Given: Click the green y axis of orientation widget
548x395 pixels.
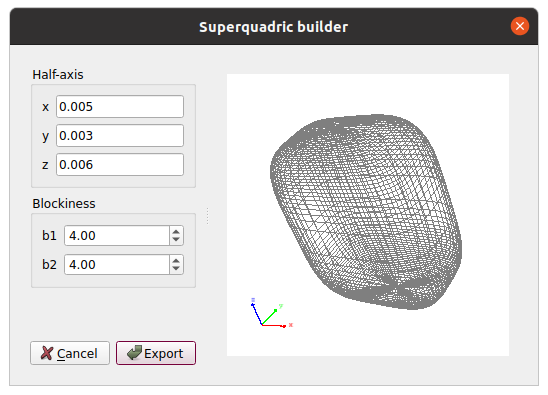Looking at the screenshot, I should point(270,317).
